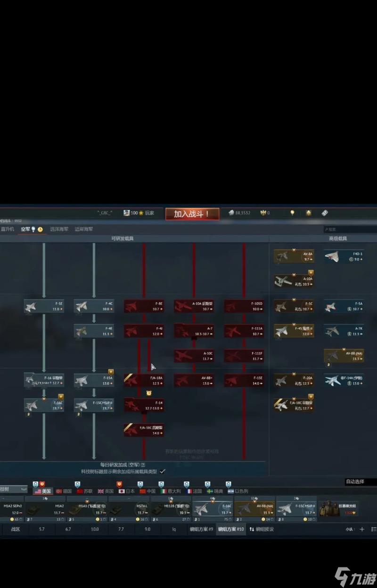Viewport: 377px width, 588px height.
Task: Switch to the 远洋海军 bluewater fleet tab
Action: (59, 229)
